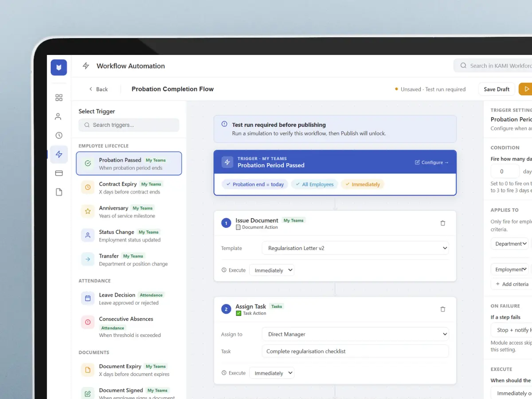The width and height of the screenshot is (532, 399).
Task: Select the lightning automation icon in sidebar
Action: click(59, 154)
